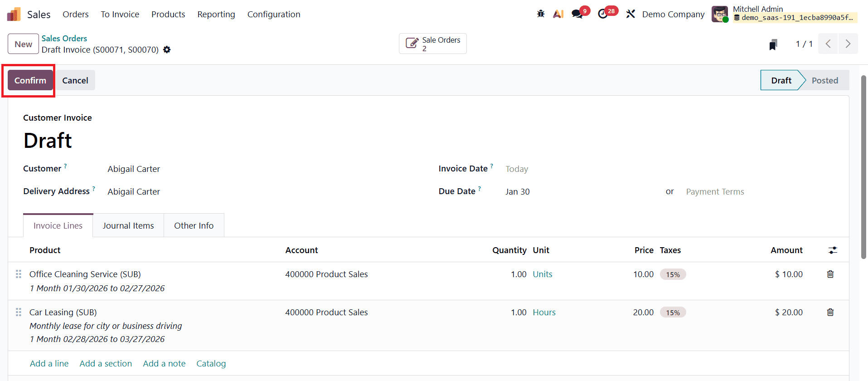This screenshot has height=381, width=868.
Task: Open conversations chat icon with 9 badge
Action: tap(577, 14)
